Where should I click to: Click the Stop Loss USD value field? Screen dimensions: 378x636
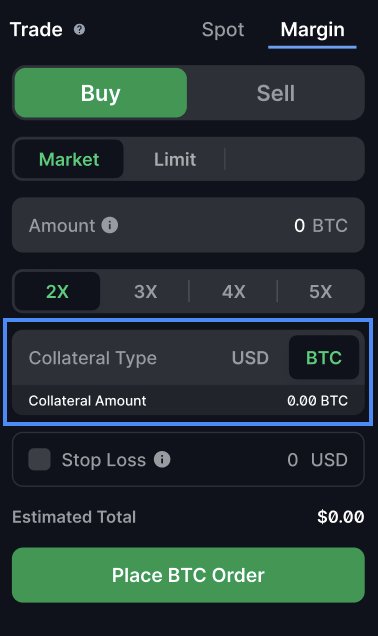(317, 460)
